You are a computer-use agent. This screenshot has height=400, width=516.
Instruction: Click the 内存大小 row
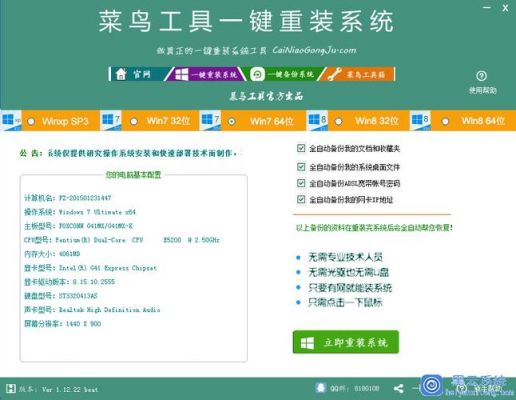[x=52, y=254]
